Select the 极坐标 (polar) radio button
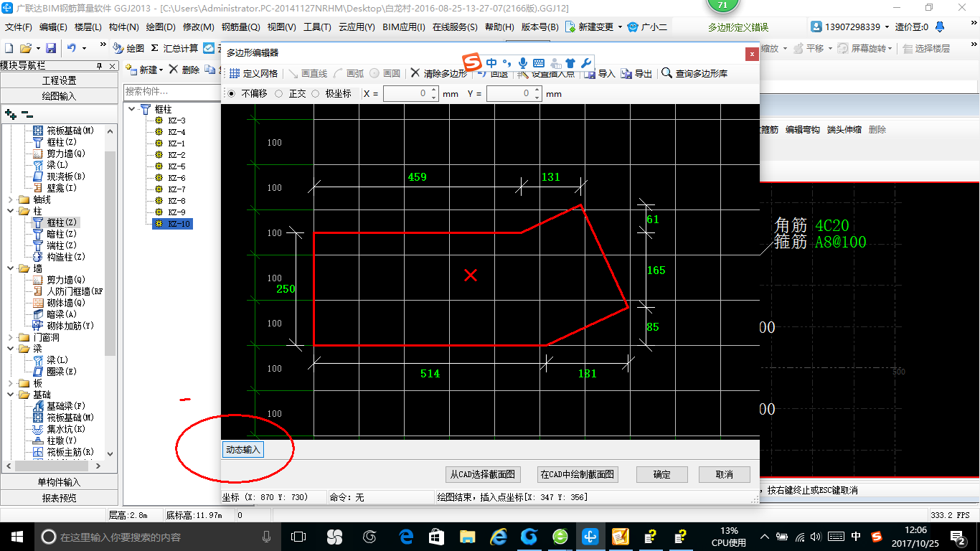The height and width of the screenshot is (551, 980). (x=316, y=93)
